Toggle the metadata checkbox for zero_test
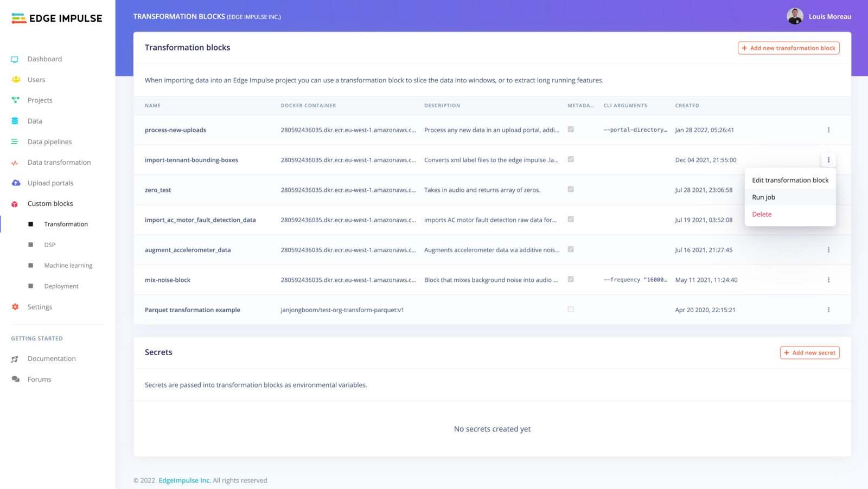The width and height of the screenshot is (868, 489). point(571,189)
